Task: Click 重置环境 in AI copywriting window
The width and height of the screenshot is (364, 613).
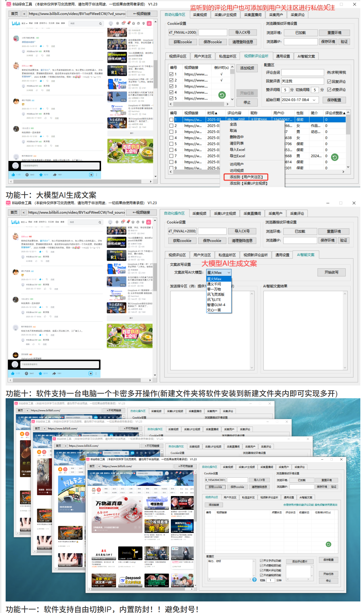Action: pos(334,231)
